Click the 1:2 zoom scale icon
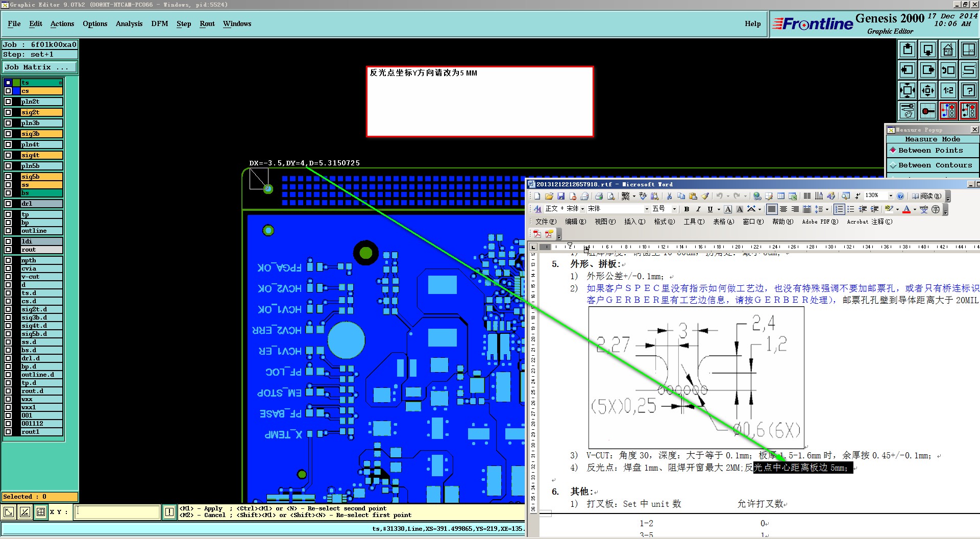980x539 pixels. click(948, 90)
